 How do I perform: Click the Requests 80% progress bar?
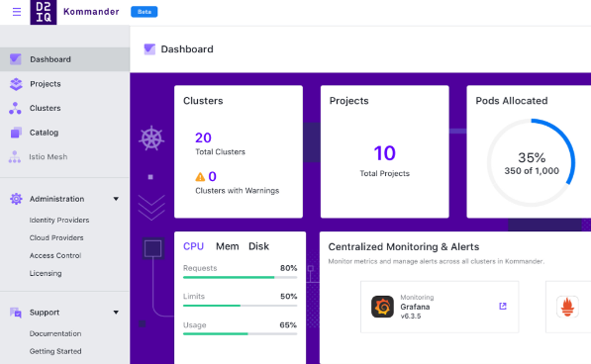241,277
